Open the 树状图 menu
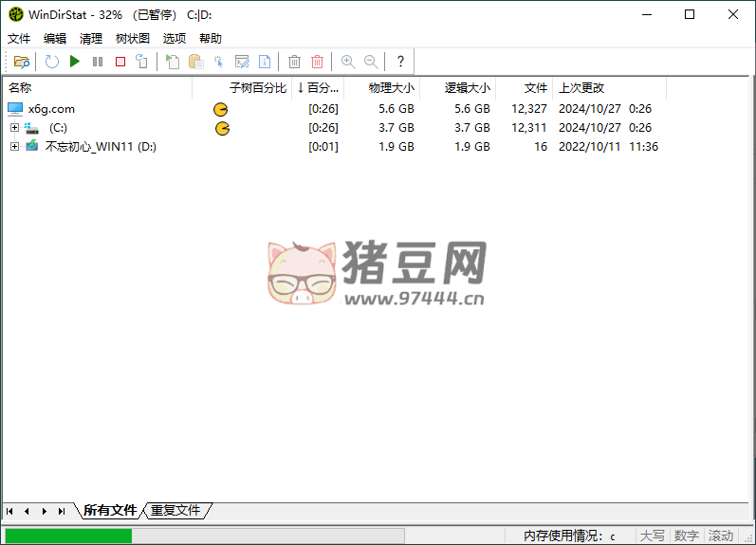This screenshot has width=756, height=545. click(133, 39)
